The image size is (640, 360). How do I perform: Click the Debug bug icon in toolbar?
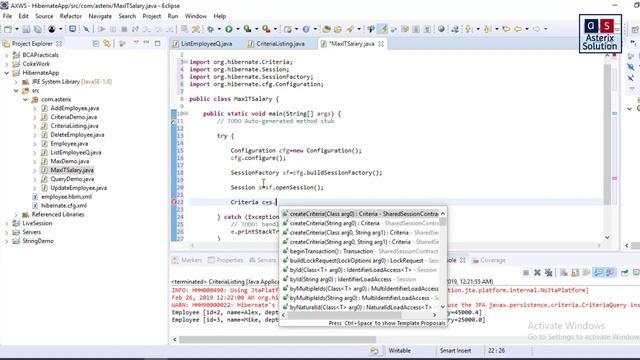(211, 29)
